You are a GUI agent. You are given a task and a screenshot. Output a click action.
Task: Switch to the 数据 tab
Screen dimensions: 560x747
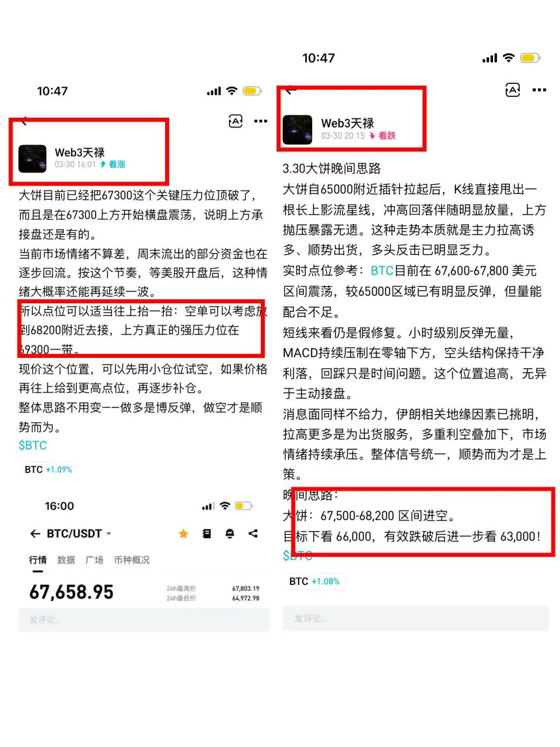(x=66, y=560)
